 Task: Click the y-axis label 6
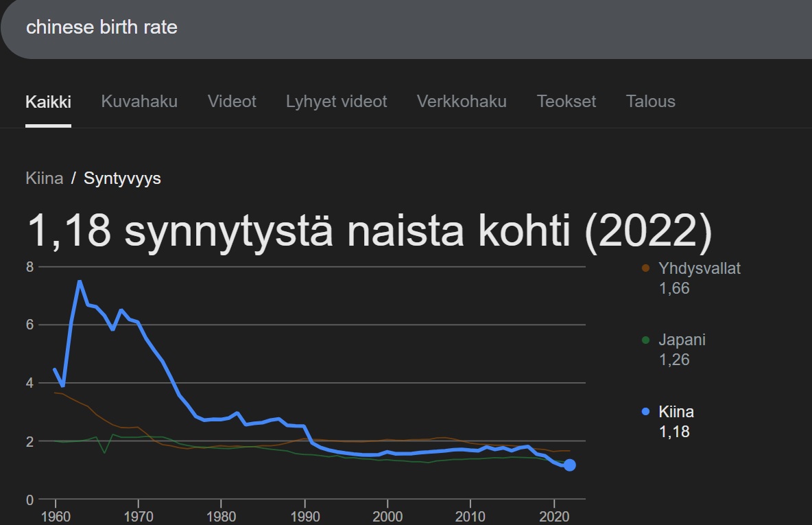coord(30,325)
